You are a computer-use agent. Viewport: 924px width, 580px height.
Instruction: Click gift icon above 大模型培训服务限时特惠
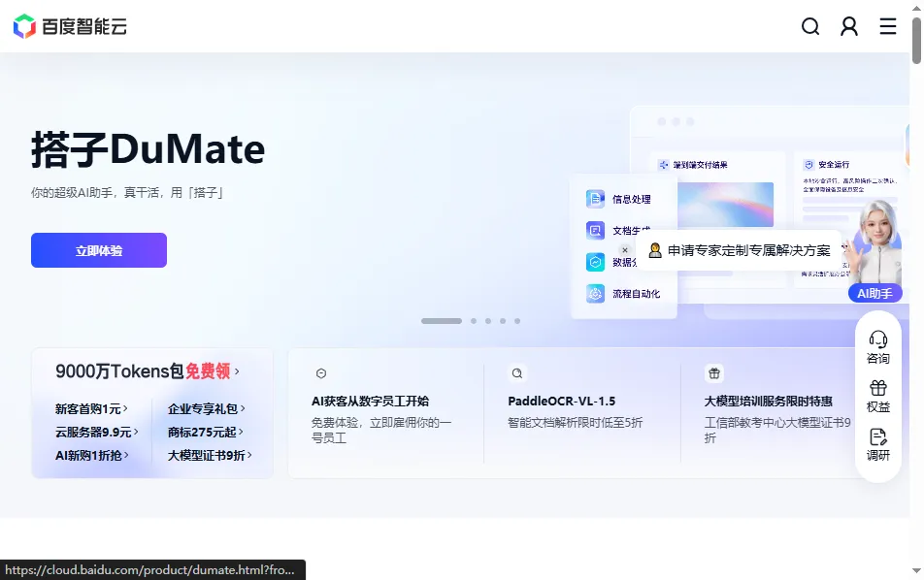[x=714, y=373]
